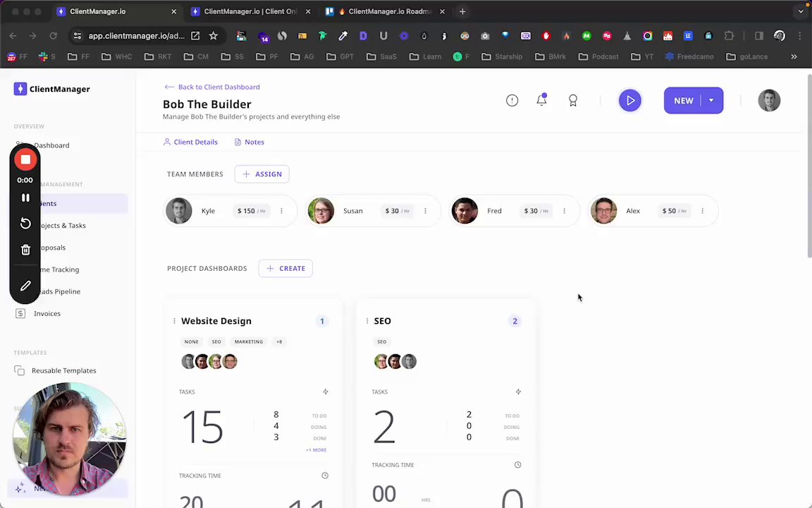Open the Podcast bookmarks folder
812x508 pixels.
point(598,56)
